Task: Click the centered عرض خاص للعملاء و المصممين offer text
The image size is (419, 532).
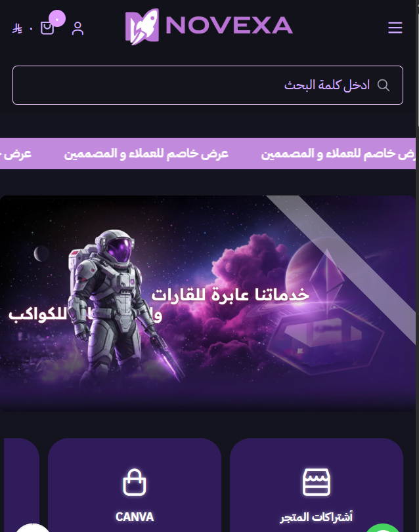Action: [146, 153]
